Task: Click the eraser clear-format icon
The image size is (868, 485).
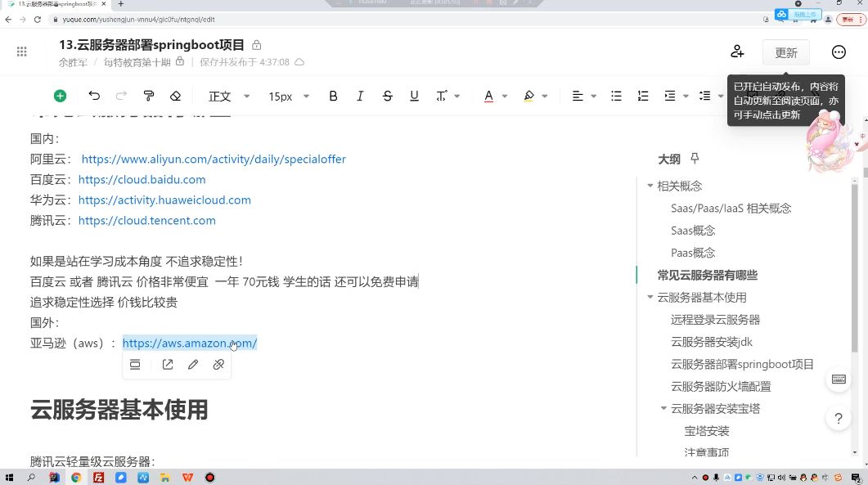Action: 176,96
